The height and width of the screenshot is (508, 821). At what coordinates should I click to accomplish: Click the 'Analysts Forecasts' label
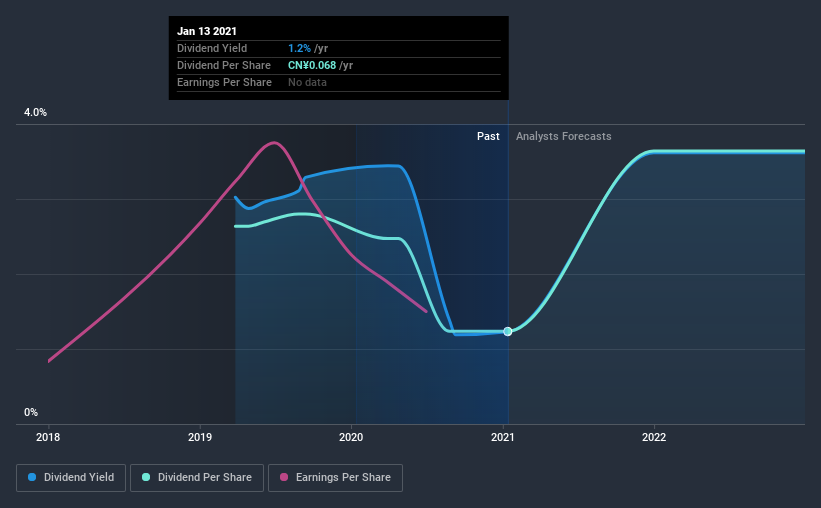click(x=563, y=136)
